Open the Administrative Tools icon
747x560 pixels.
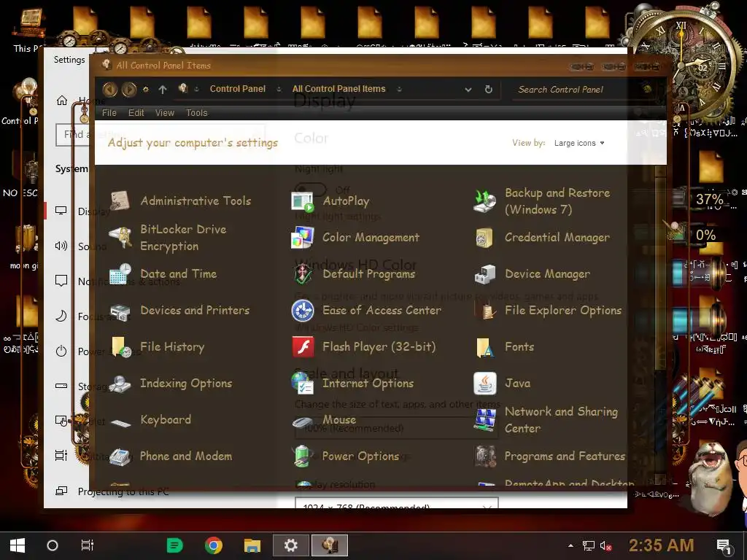[x=120, y=201]
